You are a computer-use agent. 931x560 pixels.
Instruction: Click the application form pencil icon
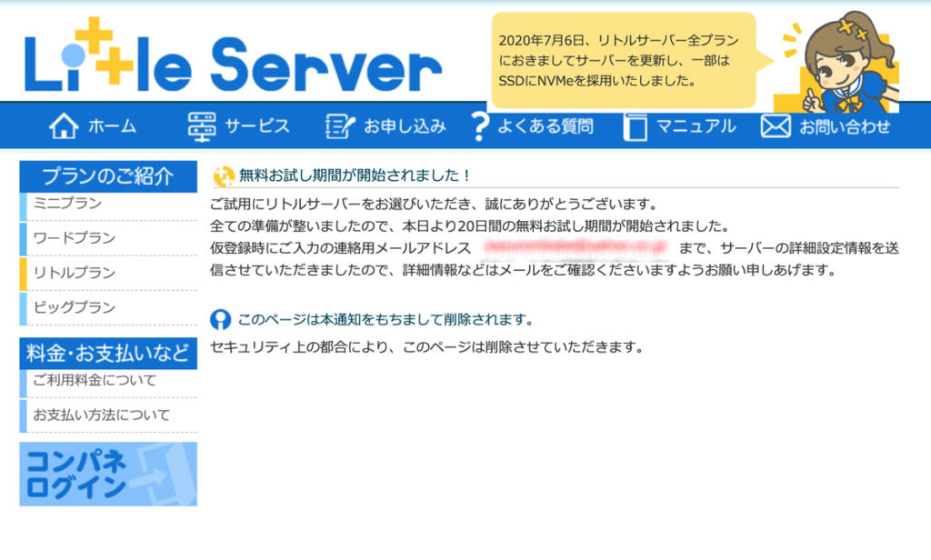pyautogui.click(x=340, y=126)
